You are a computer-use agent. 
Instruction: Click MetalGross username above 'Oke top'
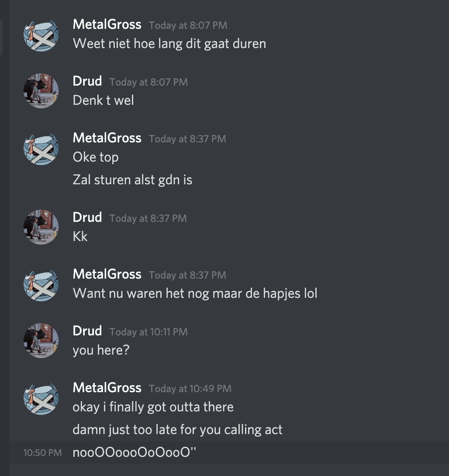click(x=107, y=138)
